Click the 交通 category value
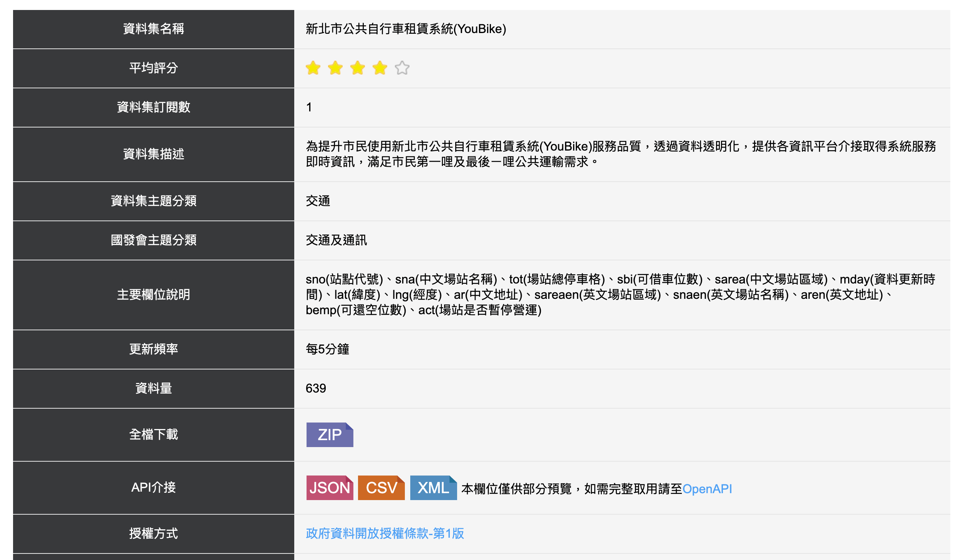This screenshot has width=968, height=560. pyautogui.click(x=318, y=201)
